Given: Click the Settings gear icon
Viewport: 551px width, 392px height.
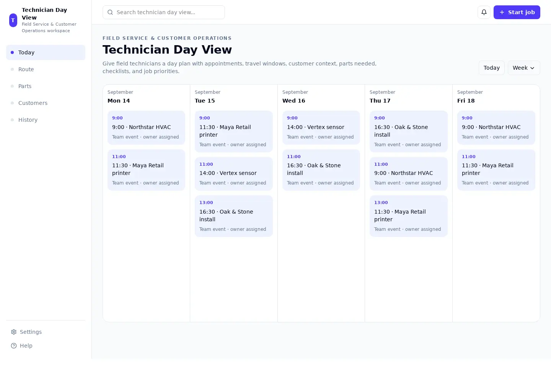Looking at the screenshot, I should pyautogui.click(x=14, y=332).
